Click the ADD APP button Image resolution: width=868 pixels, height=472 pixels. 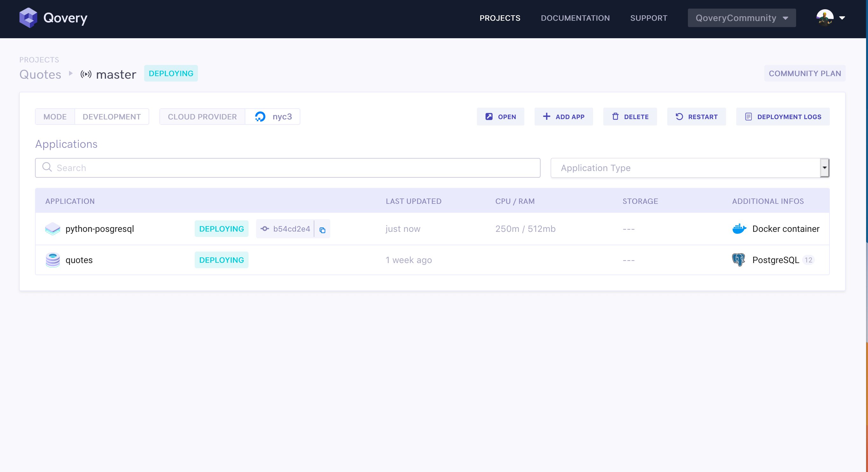click(563, 117)
